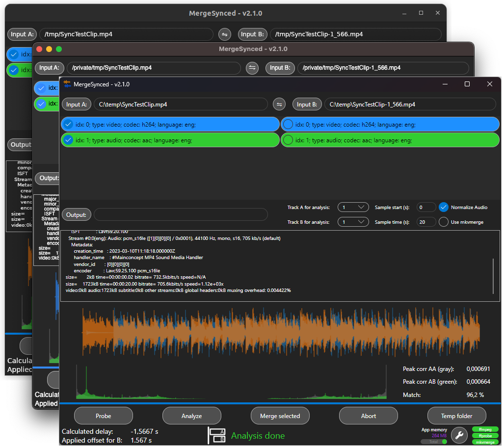Click swap icon in the macOS window
This screenshot has width=504, height=448.
252,68
